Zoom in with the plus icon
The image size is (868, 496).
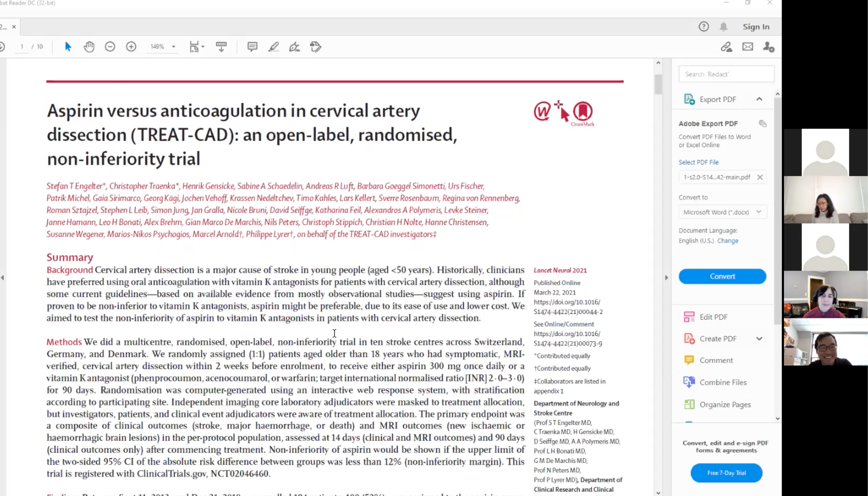[x=131, y=47]
